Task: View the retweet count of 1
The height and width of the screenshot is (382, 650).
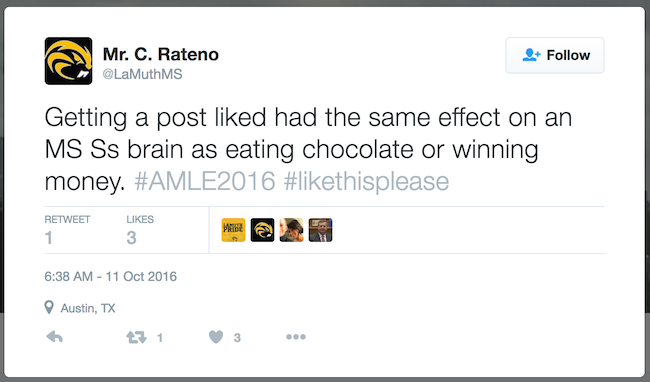Action: 67,230
